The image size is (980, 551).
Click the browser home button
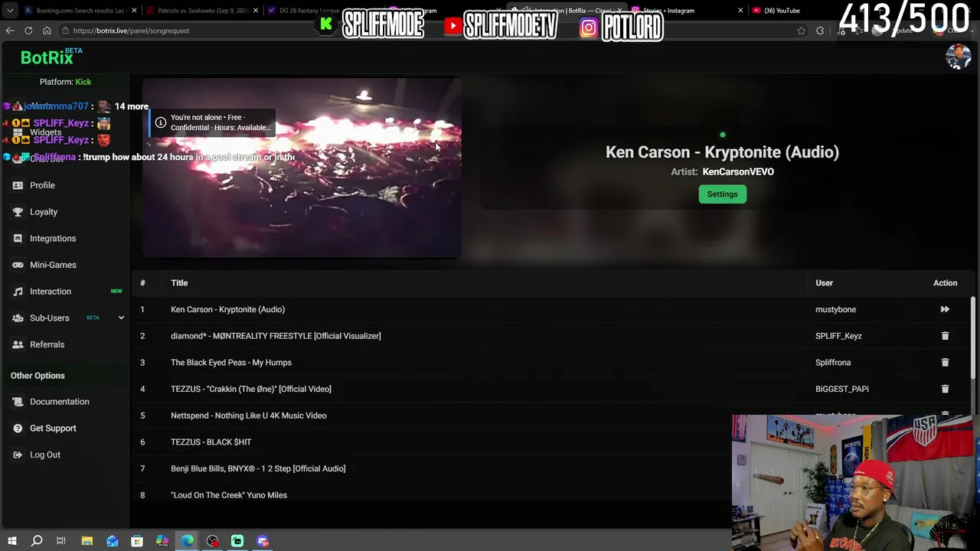click(x=47, y=31)
